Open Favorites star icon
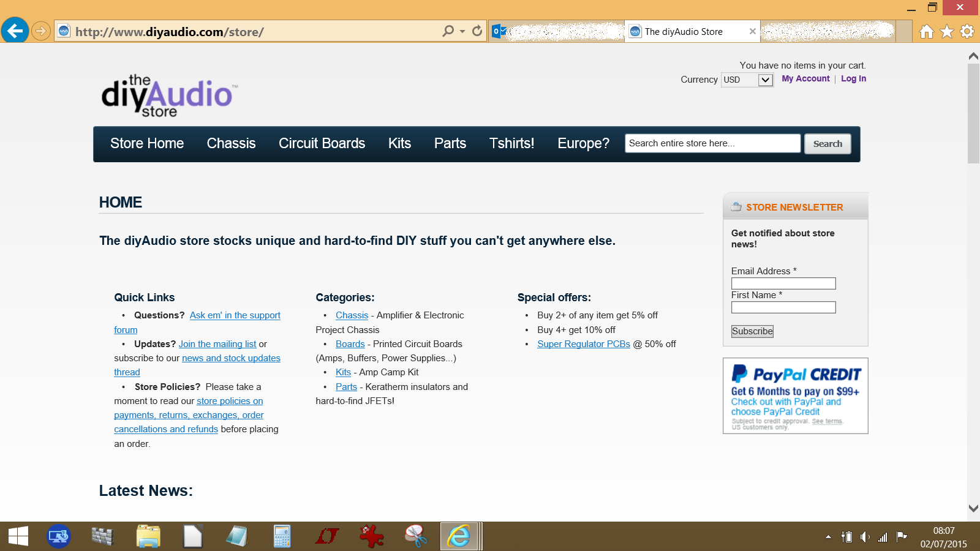Screen dimensions: 980x551 click(947, 31)
